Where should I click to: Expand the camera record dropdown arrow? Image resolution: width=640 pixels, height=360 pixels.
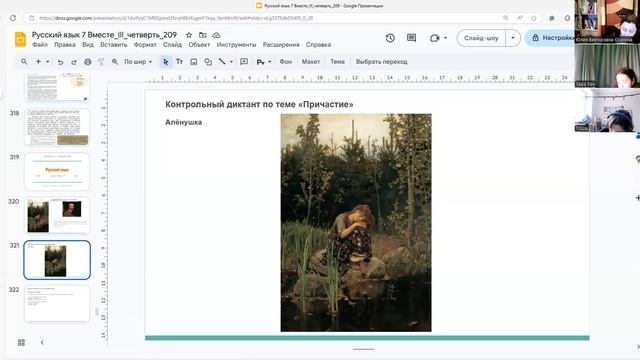[445, 38]
